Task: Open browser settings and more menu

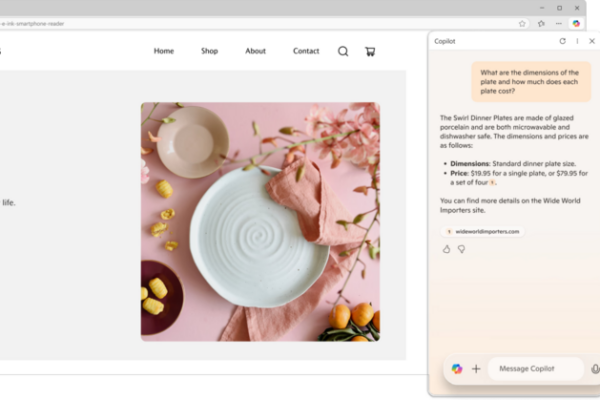Action: (x=559, y=24)
